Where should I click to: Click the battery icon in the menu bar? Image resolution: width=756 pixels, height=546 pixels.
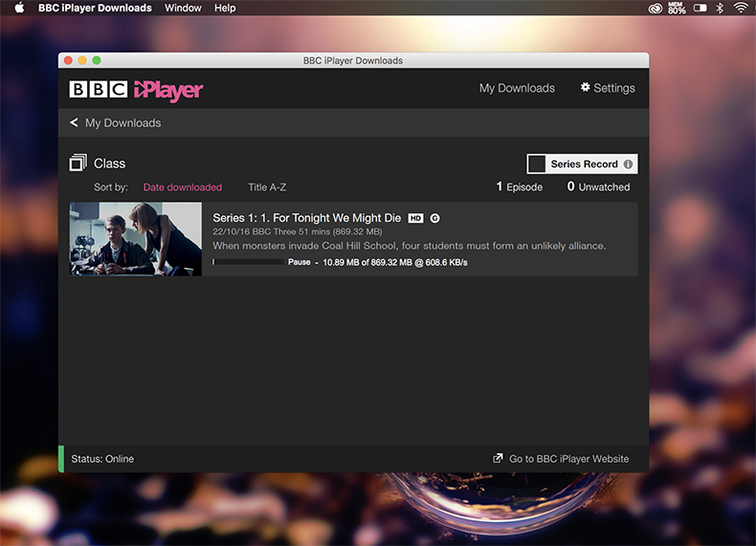pos(700,8)
